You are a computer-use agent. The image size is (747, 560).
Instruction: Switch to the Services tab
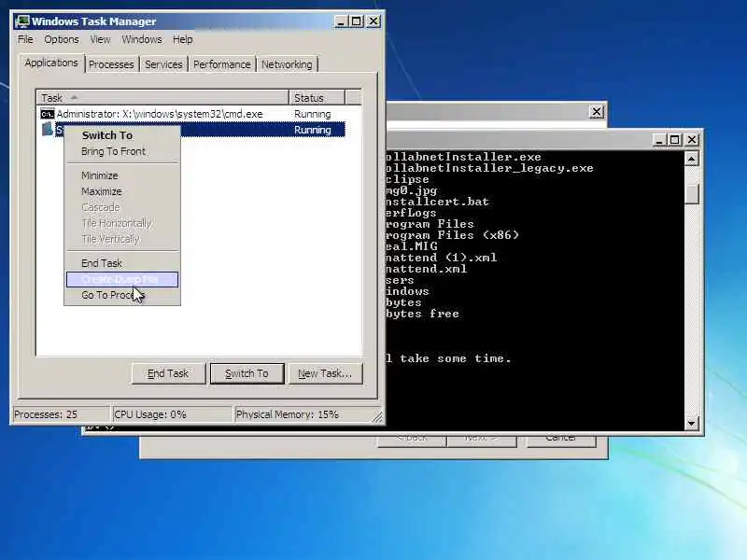tap(163, 64)
